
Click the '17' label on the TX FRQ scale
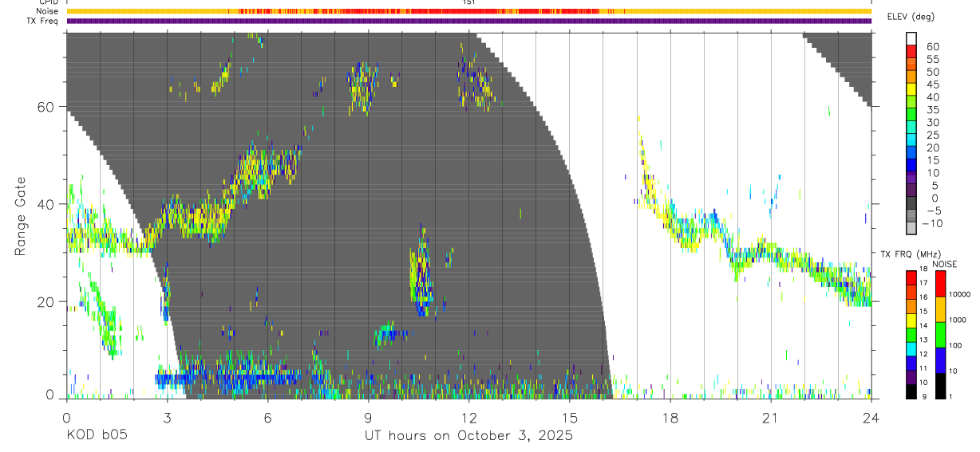[x=924, y=283]
